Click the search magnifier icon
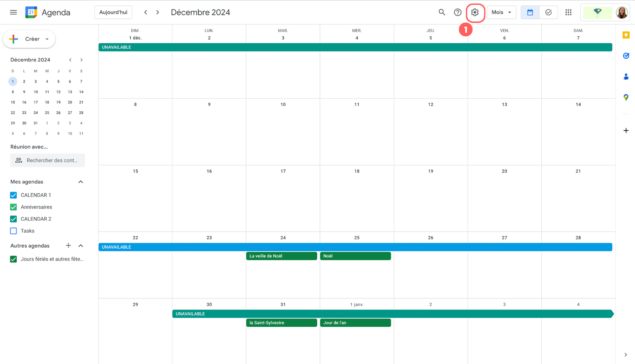This screenshot has width=635, height=364. tap(442, 12)
